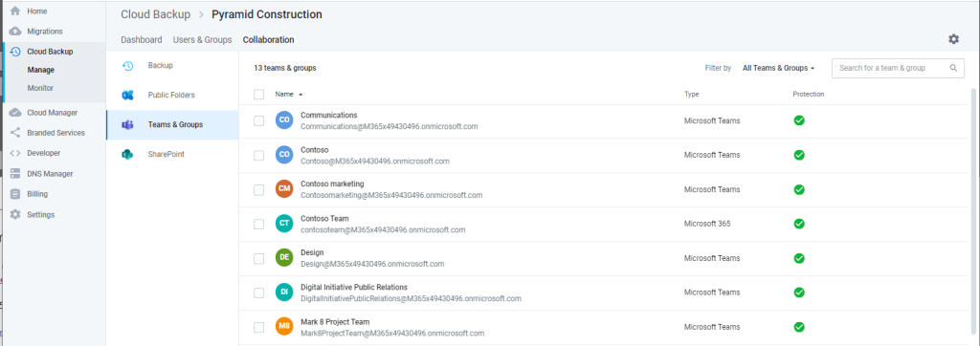Click Microsoft Teams type in Design row
The image size is (980, 346).
[x=712, y=258]
